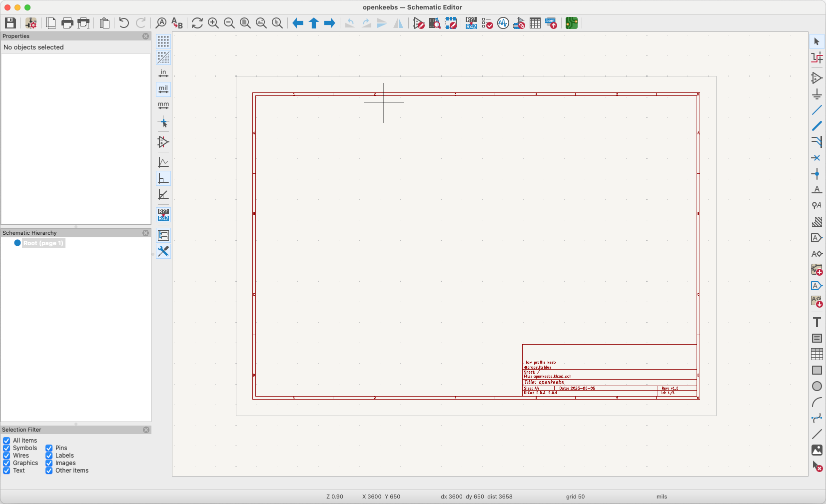Open PCB Editor green board icon
This screenshot has width=826, height=504.
572,23
